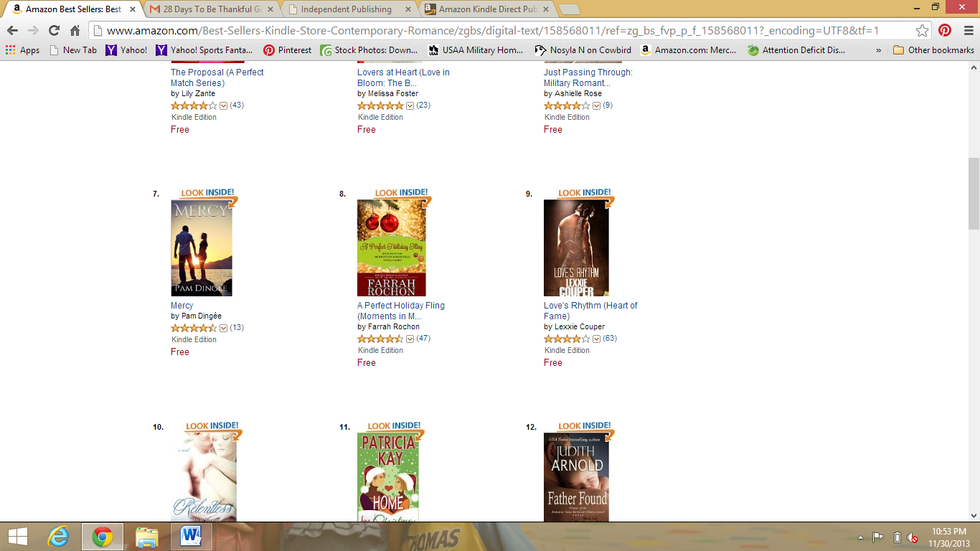Open Word from the taskbar
This screenshot has width=980, height=551.
click(x=192, y=537)
